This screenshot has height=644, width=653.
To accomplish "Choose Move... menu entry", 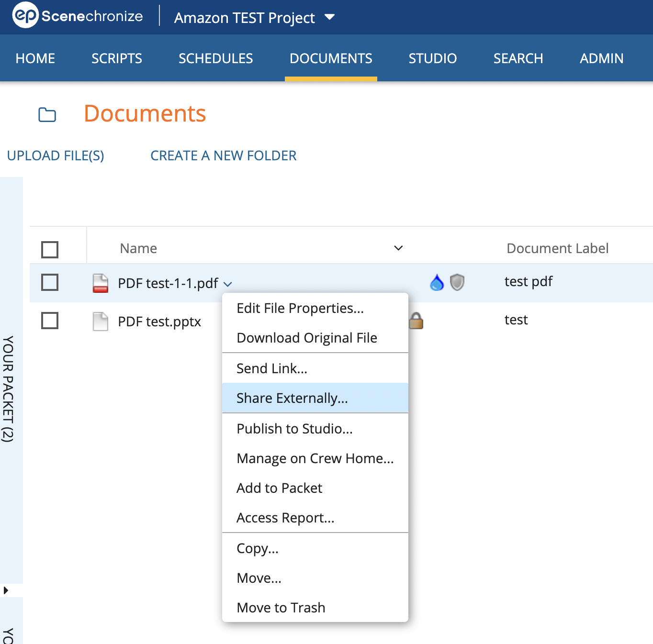I will coord(315,578).
